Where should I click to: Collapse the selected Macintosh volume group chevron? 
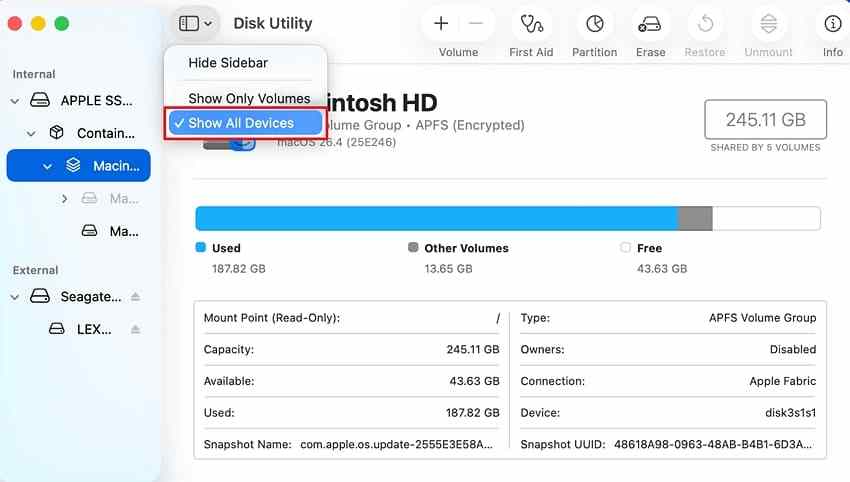(x=48, y=166)
